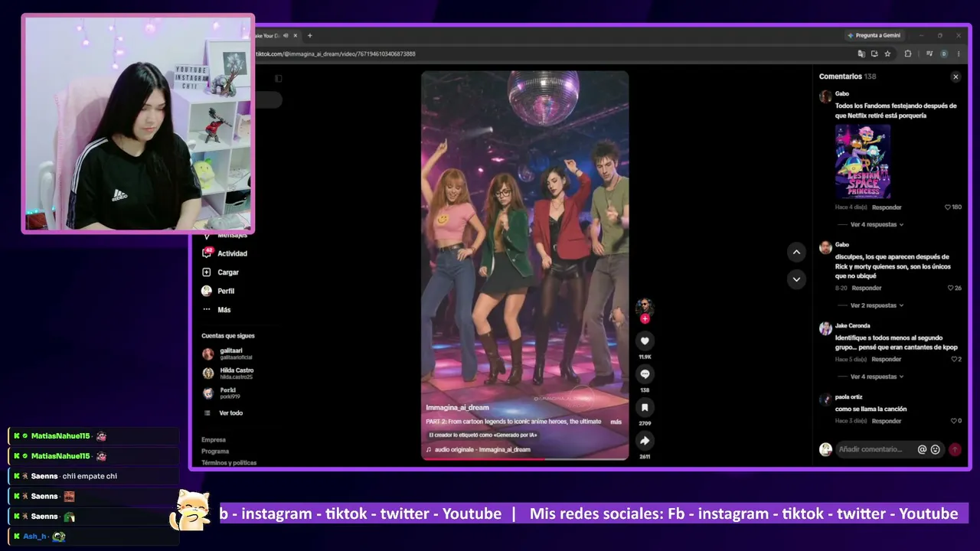Viewport: 980px width, 551px height.
Task: Bookmark this page with the star icon
Action: (x=887, y=54)
